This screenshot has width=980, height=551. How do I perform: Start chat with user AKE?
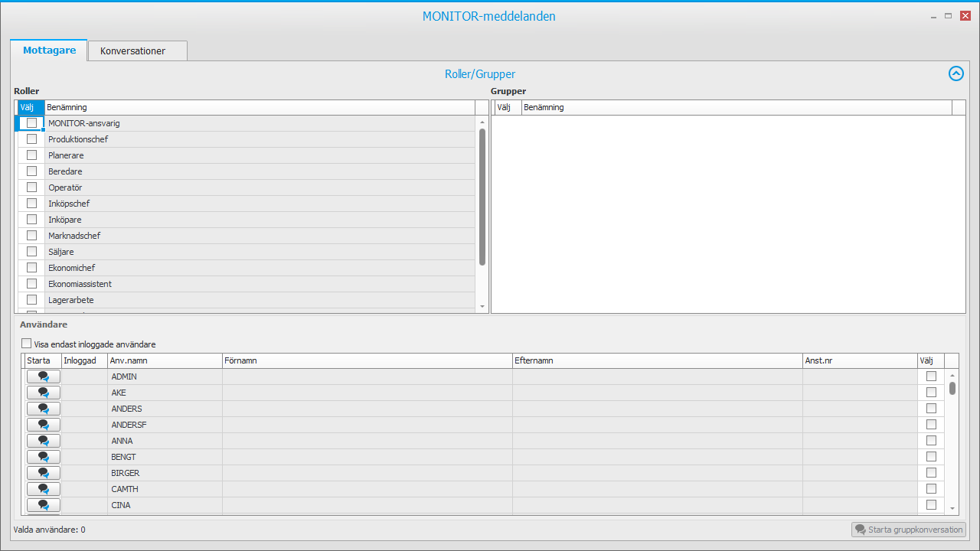pos(44,393)
